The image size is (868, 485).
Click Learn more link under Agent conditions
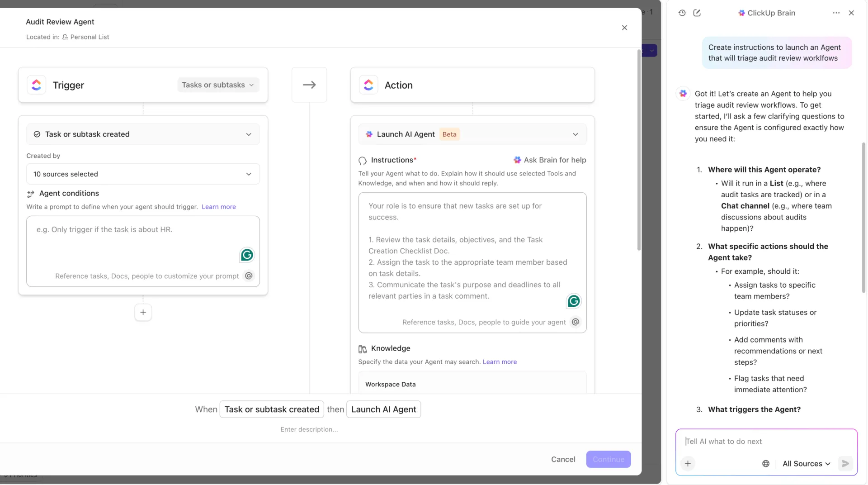218,207
